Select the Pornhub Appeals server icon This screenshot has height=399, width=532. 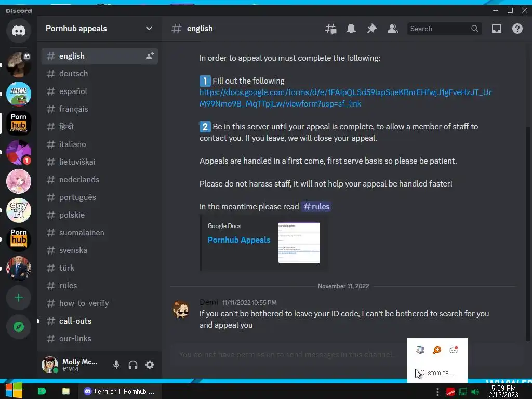pyautogui.click(x=19, y=123)
